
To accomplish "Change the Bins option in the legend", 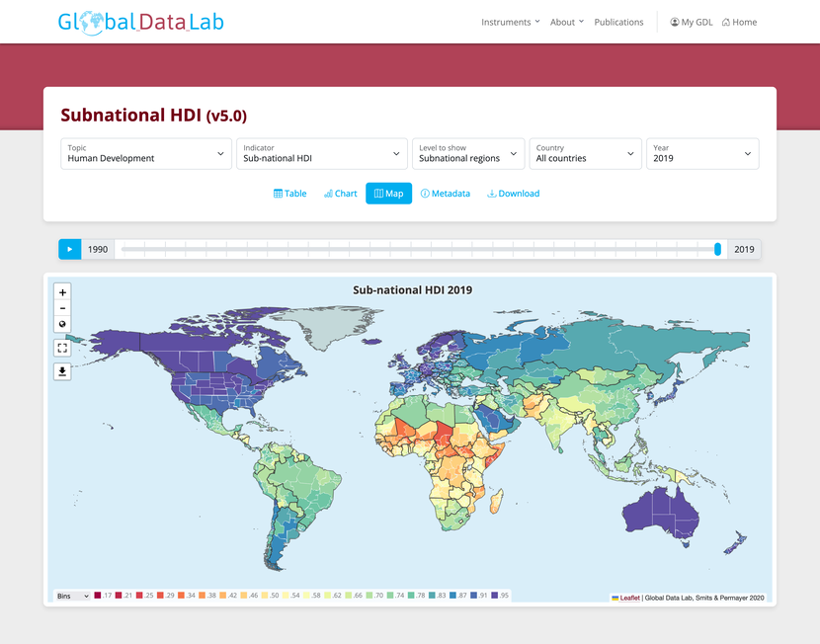I will click(71, 596).
